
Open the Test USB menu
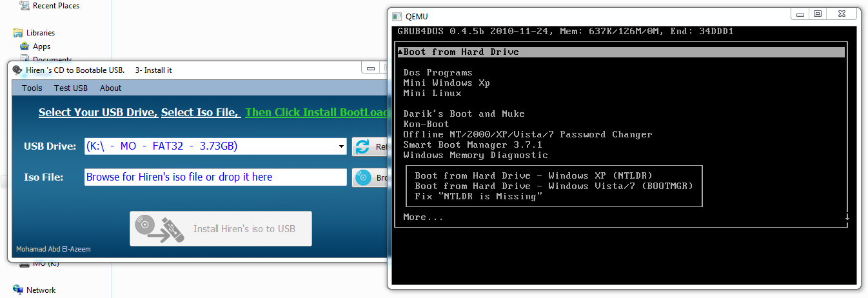[x=71, y=88]
